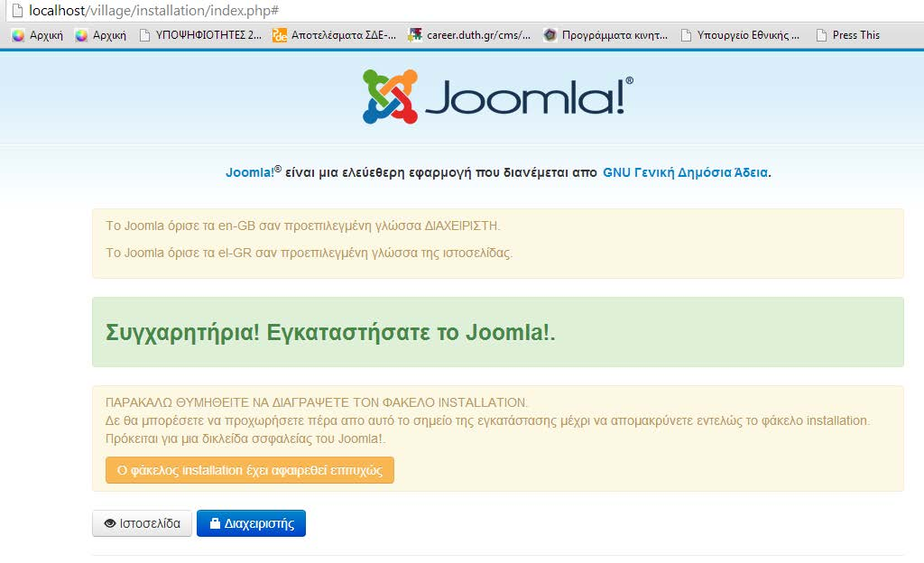Screen dimensions: 924x563
Task: Click the el-GR site language message
Action: click(310, 253)
